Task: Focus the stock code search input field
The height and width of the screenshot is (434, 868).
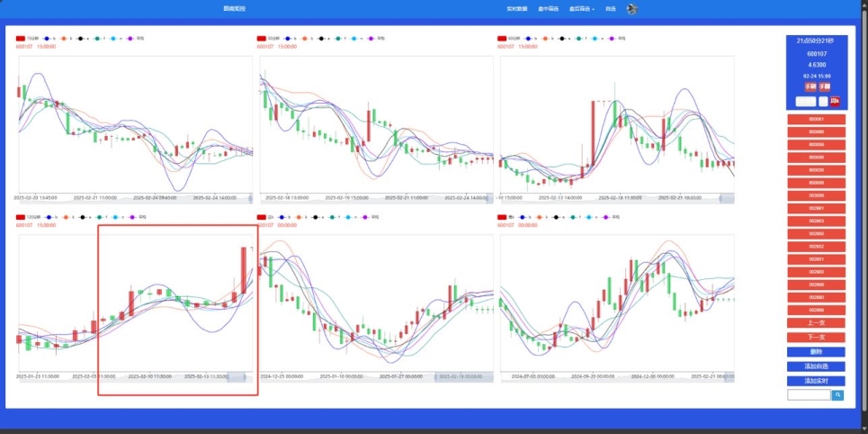Action: pyautogui.click(x=808, y=395)
